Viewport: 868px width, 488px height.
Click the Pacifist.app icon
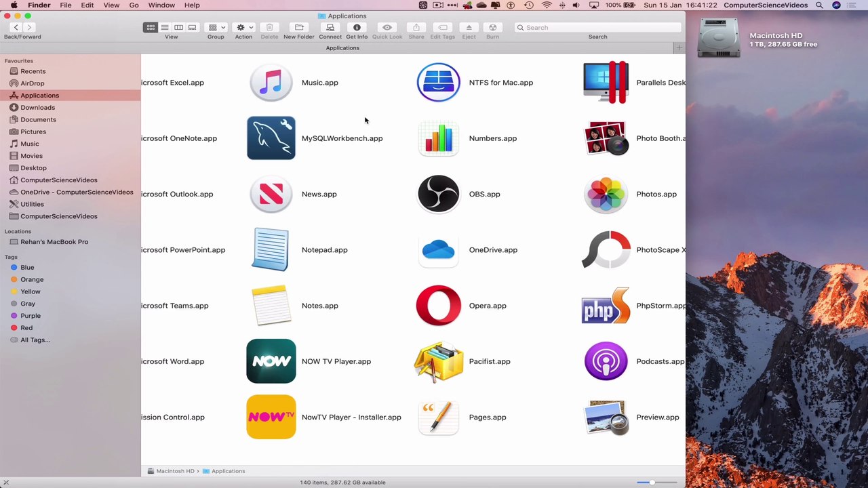[x=439, y=361]
